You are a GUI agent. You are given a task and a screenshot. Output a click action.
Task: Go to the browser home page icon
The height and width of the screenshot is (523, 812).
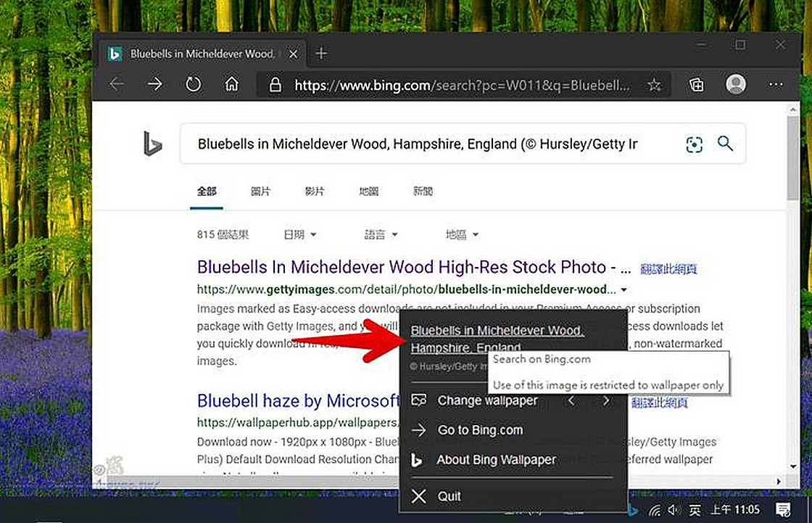(231, 84)
